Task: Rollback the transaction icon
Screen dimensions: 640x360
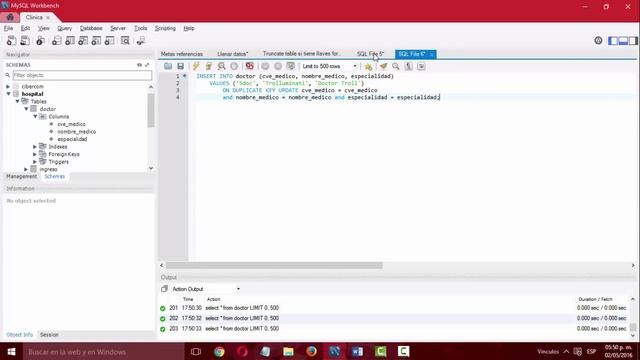Action: point(278,66)
